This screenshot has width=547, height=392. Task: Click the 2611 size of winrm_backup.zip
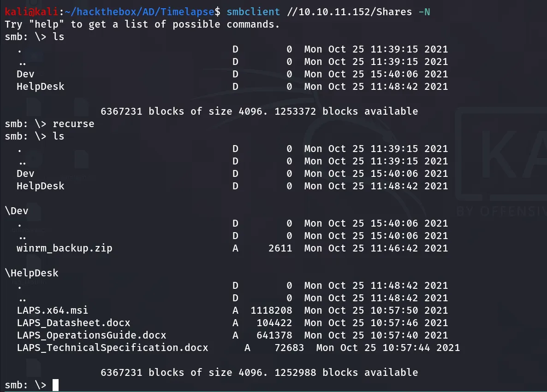[x=280, y=248]
